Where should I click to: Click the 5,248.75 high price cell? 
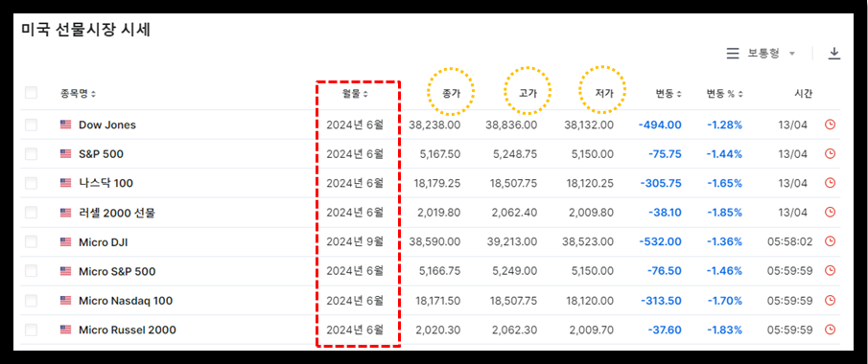[x=515, y=154]
